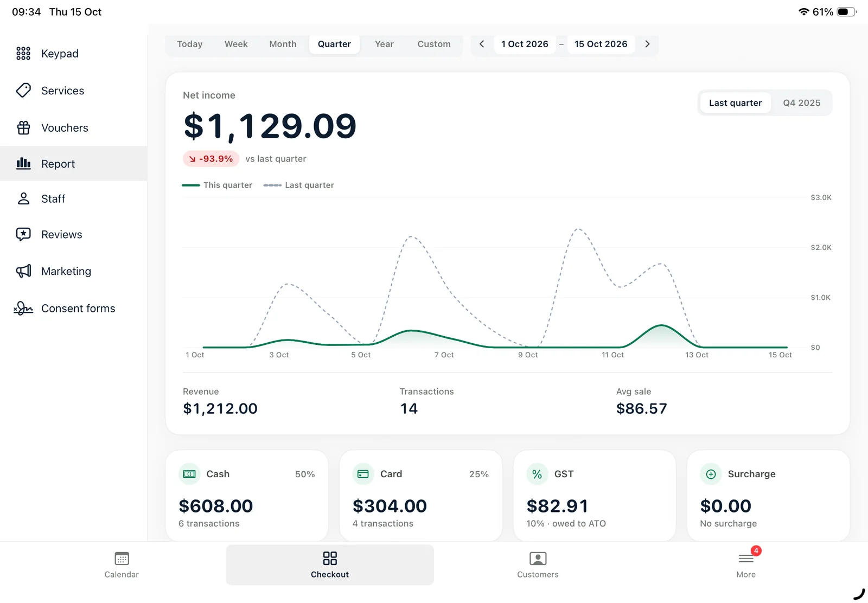Image resolution: width=868 pixels, height=603 pixels.
Task: Toggle the This quarter legend series
Action: 217,185
